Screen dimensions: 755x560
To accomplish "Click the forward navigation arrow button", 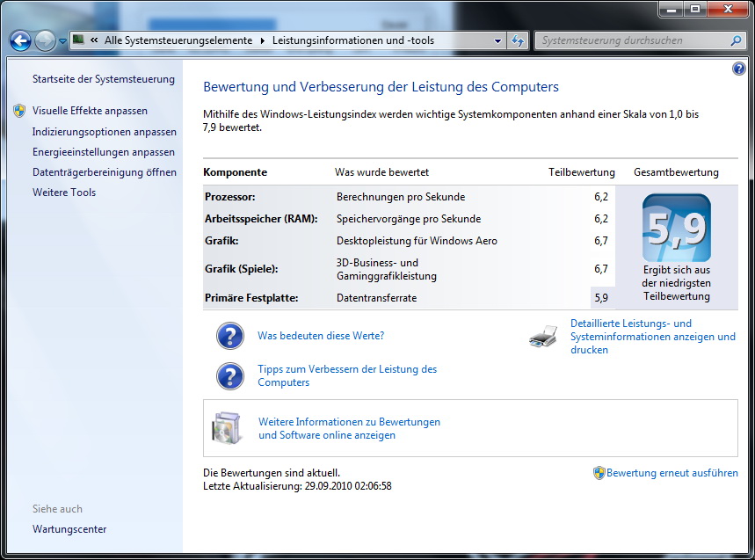I will [45, 40].
